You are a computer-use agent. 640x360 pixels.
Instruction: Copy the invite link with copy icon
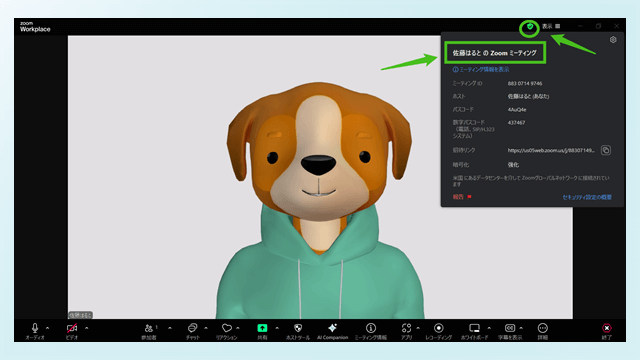pos(606,150)
